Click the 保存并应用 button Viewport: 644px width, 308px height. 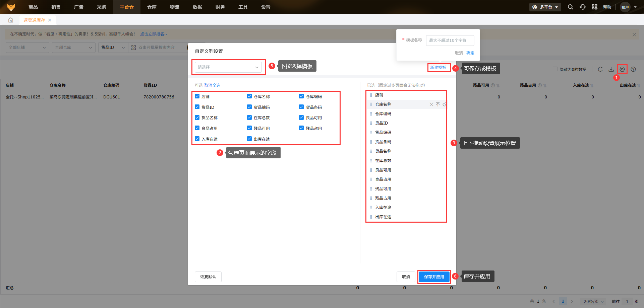pos(434,277)
